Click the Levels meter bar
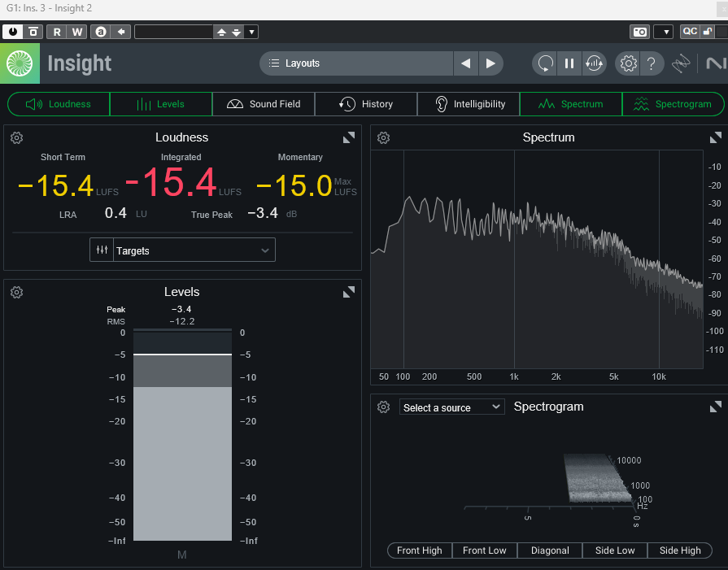Image resolution: width=728 pixels, height=570 pixels. click(182, 434)
